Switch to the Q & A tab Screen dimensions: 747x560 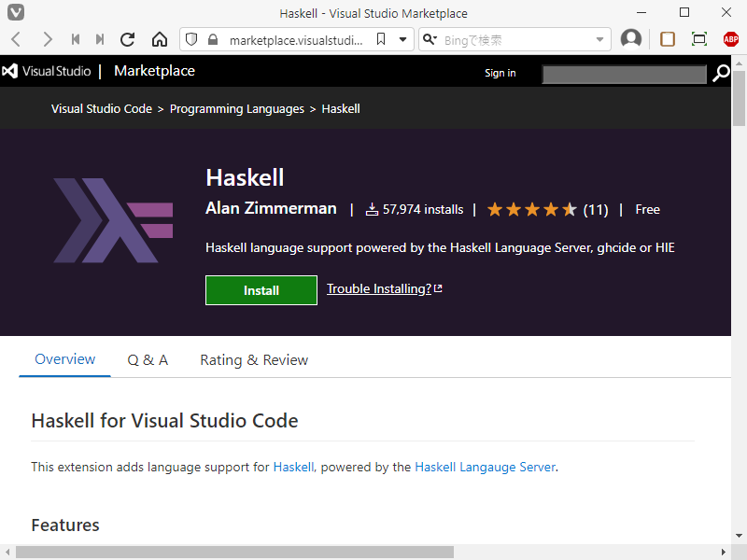point(148,360)
